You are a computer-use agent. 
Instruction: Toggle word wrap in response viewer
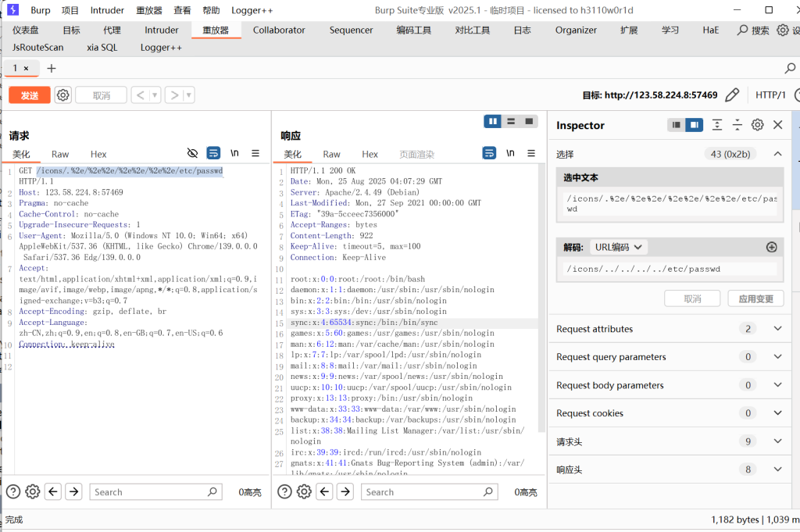(x=489, y=153)
